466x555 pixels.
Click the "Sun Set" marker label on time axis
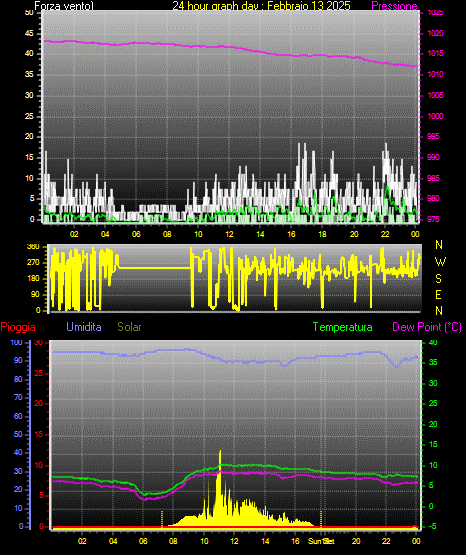[x=321, y=541]
